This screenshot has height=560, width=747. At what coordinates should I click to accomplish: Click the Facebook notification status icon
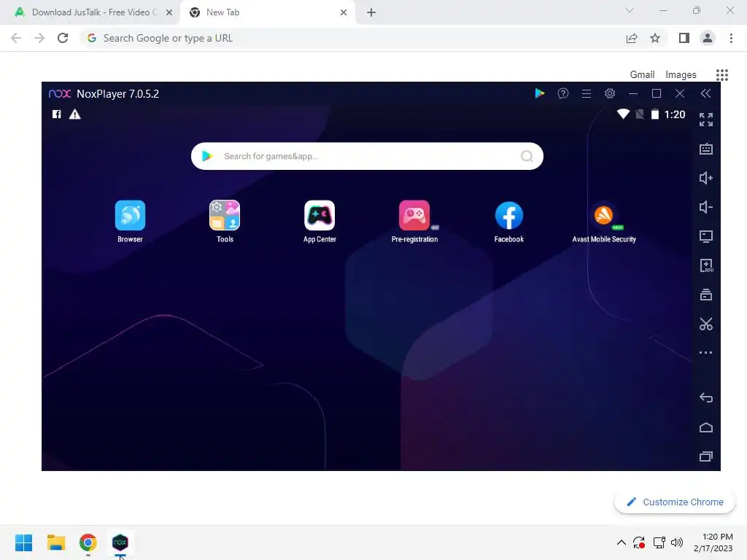[x=57, y=114]
